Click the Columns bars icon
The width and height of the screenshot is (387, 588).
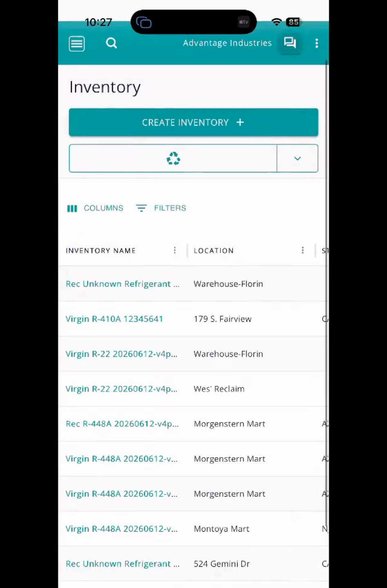[72, 208]
